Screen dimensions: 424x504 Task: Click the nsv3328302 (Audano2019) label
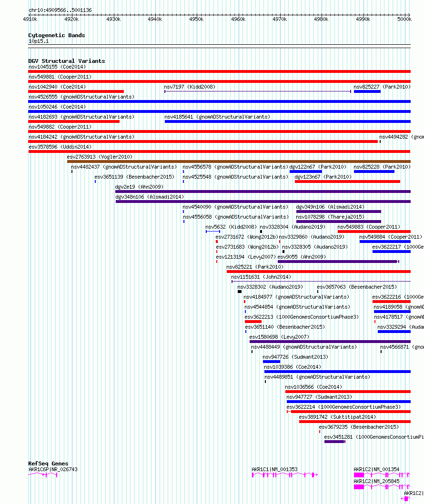coord(270,287)
